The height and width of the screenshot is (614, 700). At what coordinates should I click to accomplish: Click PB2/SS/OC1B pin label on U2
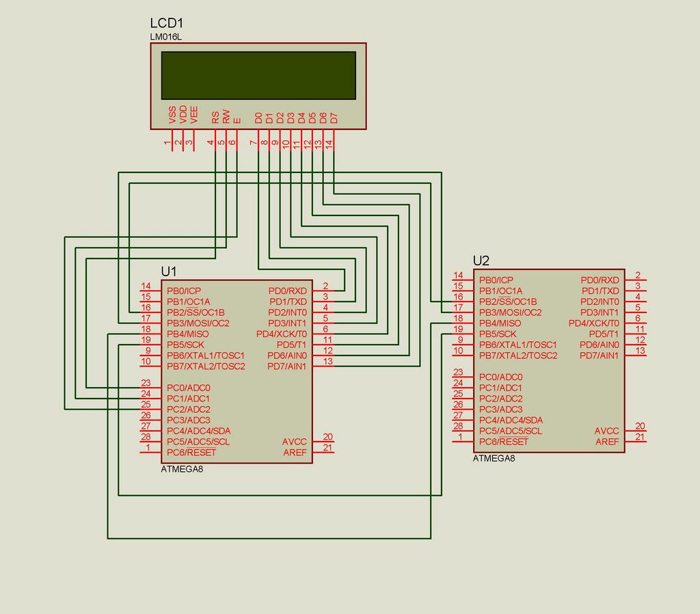pos(508,302)
